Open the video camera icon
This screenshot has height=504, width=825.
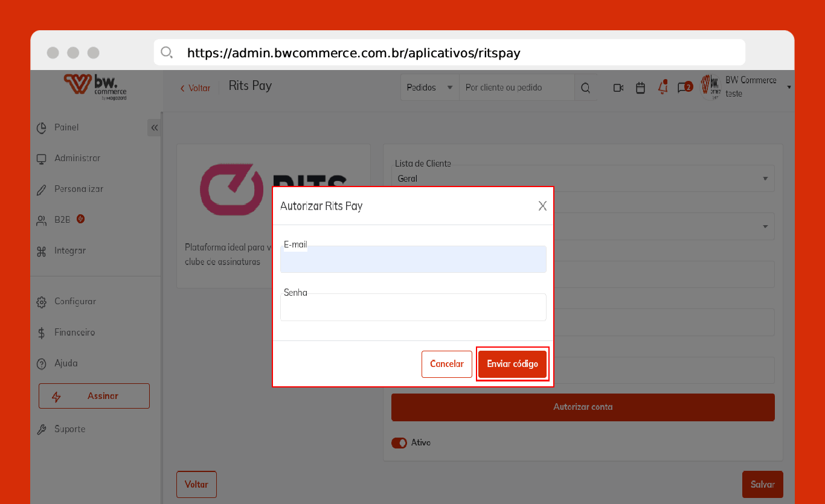tap(618, 88)
